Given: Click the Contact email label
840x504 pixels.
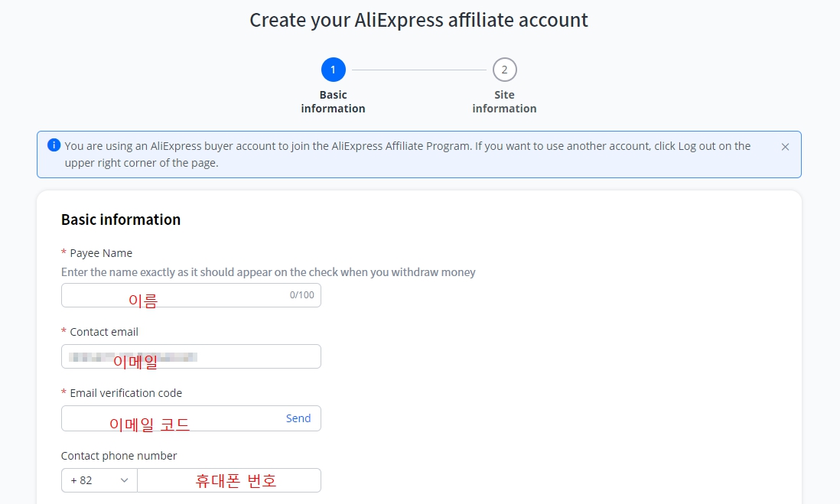Looking at the screenshot, I should [x=104, y=332].
